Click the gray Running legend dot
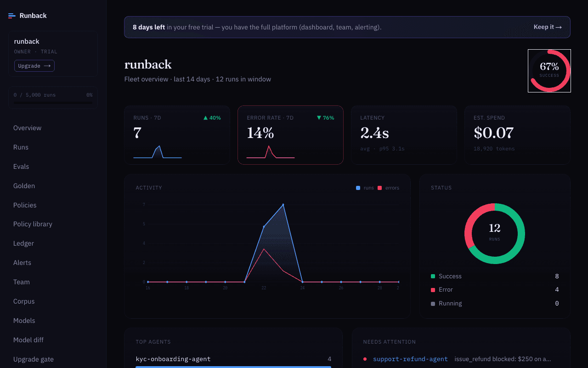The image size is (588, 368). 433,304
